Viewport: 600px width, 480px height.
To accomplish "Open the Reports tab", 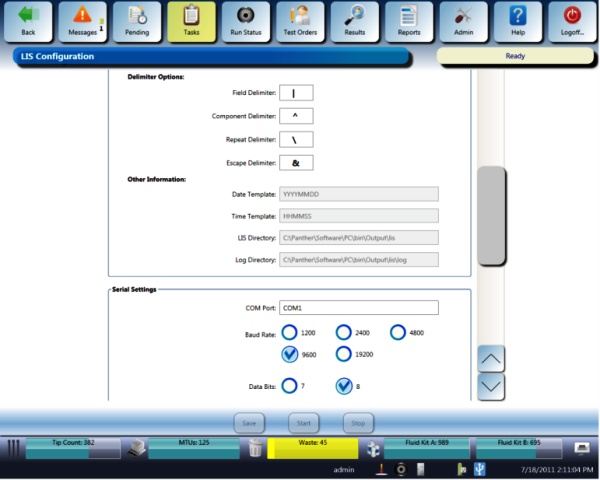I will click(408, 21).
